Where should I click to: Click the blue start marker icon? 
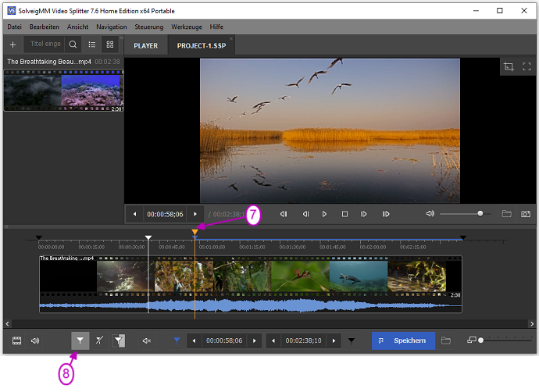point(177,340)
